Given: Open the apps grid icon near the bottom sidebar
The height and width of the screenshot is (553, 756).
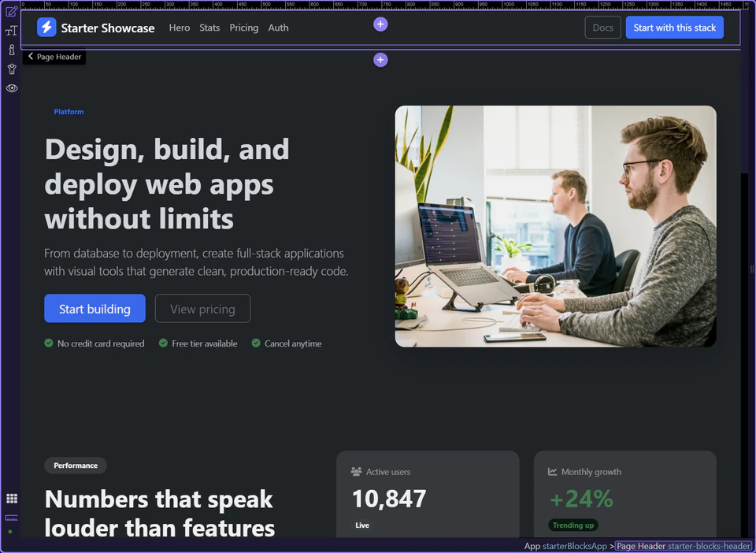Looking at the screenshot, I should (11, 498).
